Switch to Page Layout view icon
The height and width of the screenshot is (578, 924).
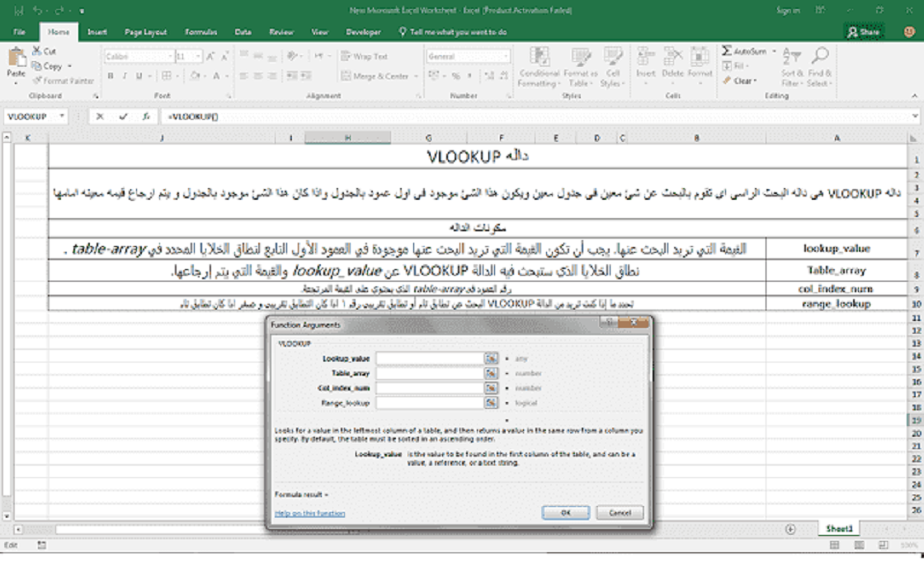[859, 545]
